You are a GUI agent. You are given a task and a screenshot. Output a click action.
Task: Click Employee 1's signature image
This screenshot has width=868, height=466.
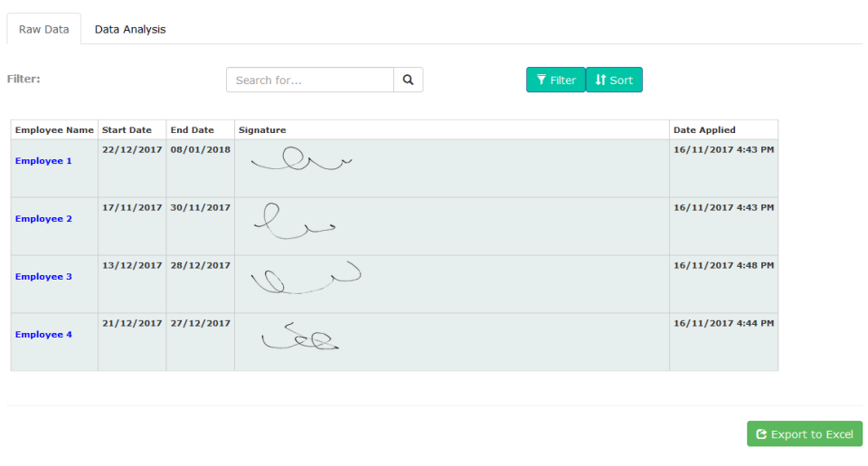click(301, 158)
